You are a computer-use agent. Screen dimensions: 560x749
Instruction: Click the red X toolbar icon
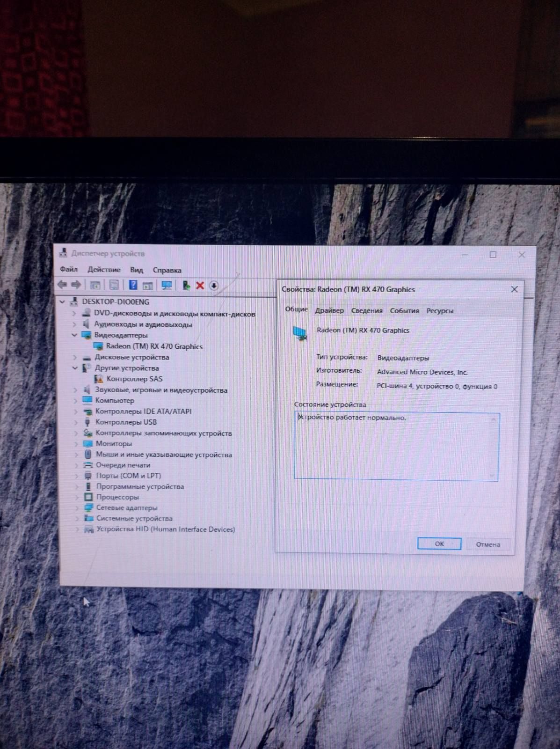[x=200, y=286]
